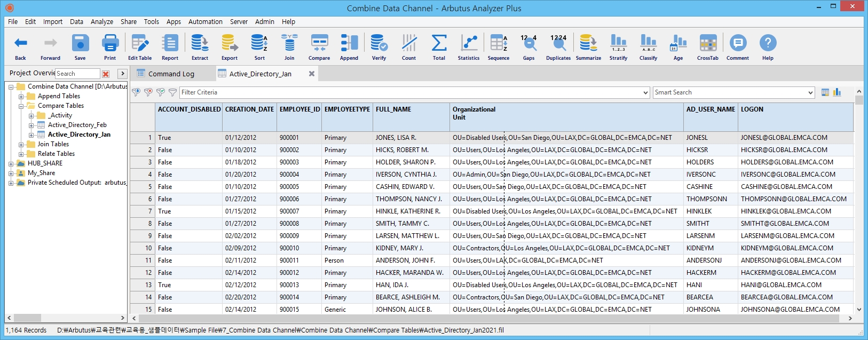Expand the My_Share node

click(11, 173)
